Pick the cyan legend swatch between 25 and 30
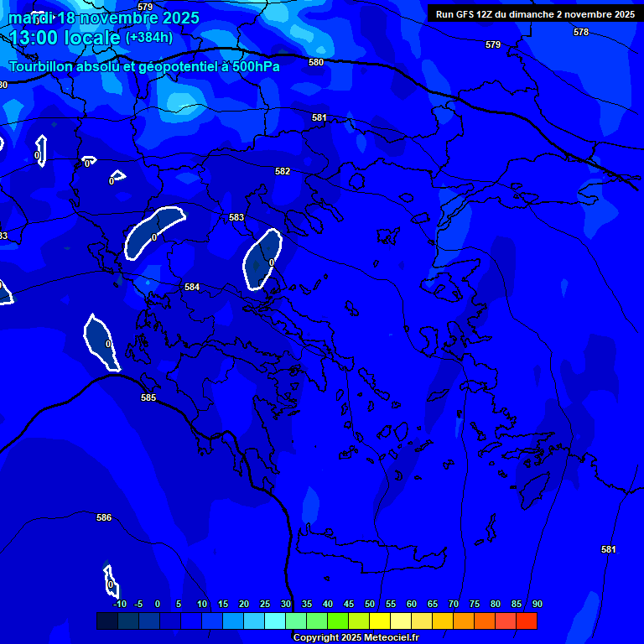Screen dimensions: 644x644 click(x=275, y=621)
